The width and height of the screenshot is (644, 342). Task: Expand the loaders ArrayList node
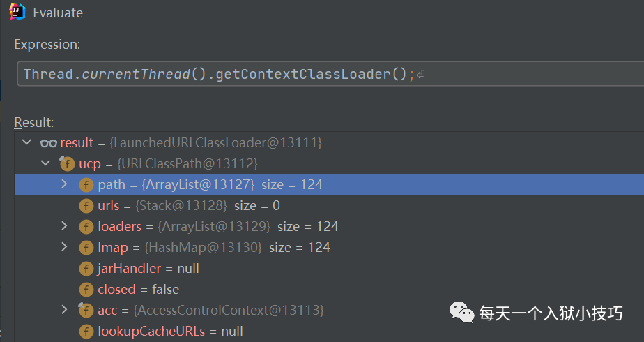64,226
